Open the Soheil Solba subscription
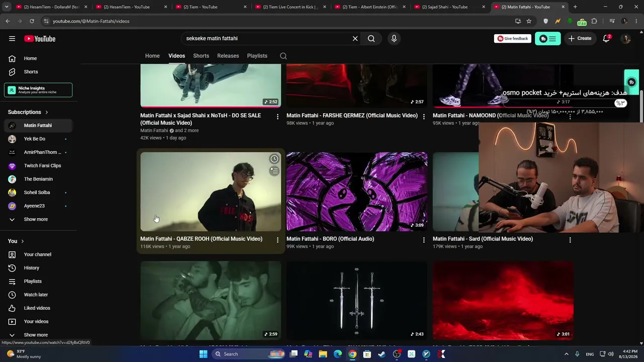The height and width of the screenshot is (362, 644). point(38,193)
